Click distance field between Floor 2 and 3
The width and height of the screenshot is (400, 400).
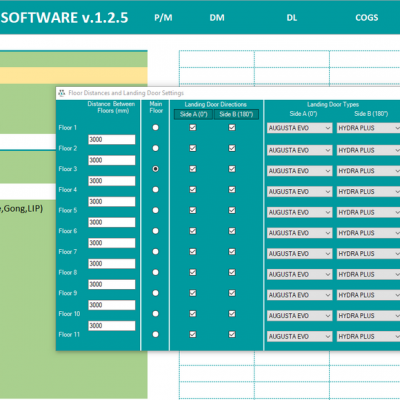point(112,160)
